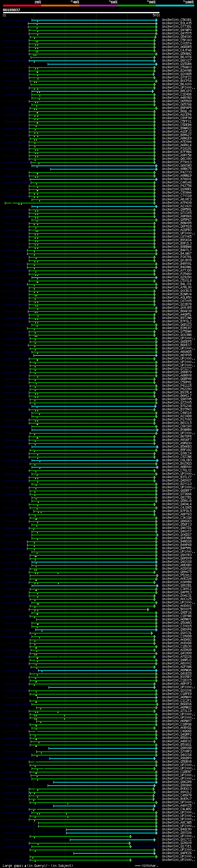This screenshot has height=868, width=197.
Task: Open hit UniRef100_C5PJA3
Action: (177, 40)
